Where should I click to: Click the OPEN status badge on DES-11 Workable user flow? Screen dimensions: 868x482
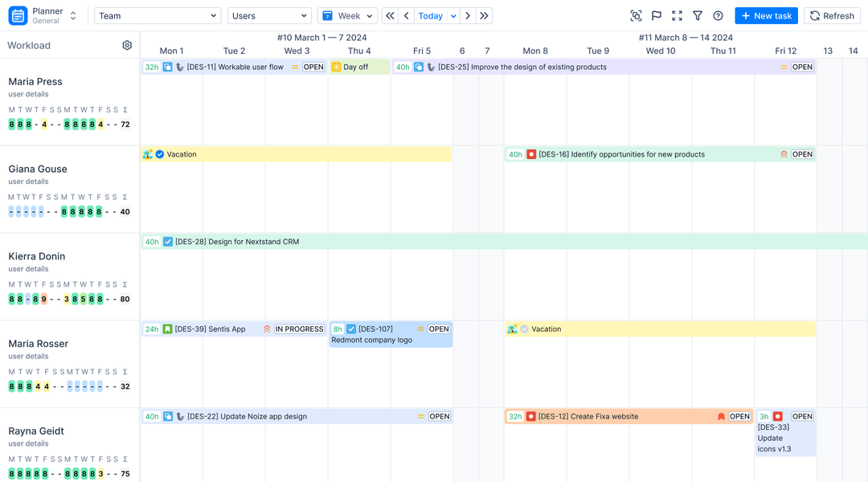click(x=313, y=67)
